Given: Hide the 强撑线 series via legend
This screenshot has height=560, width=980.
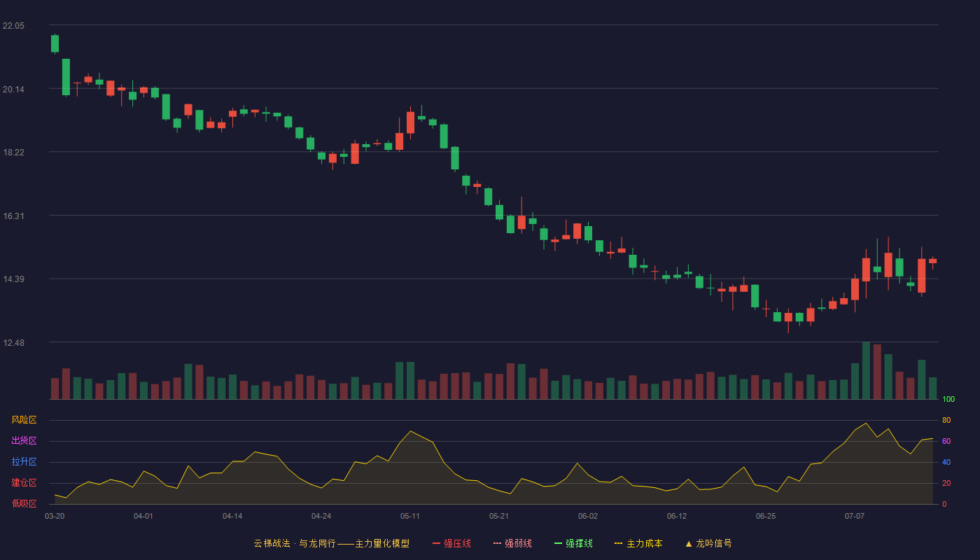Looking at the screenshot, I should 573,543.
